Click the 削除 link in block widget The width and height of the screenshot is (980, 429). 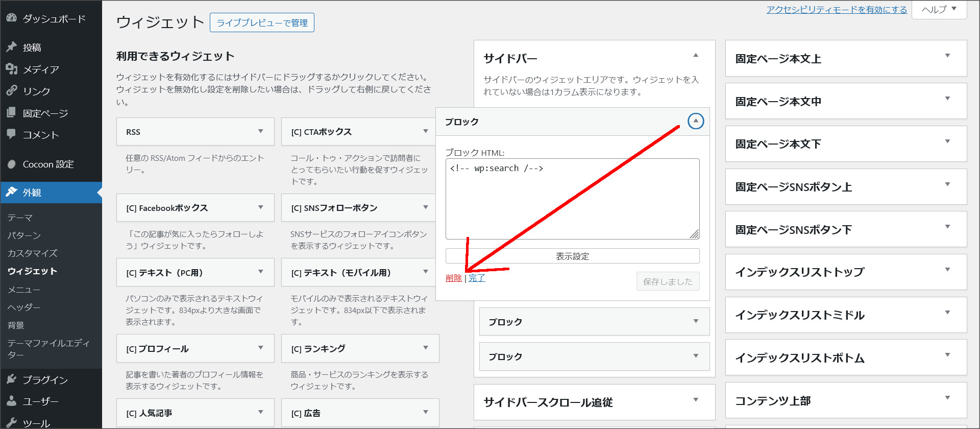[x=454, y=278]
